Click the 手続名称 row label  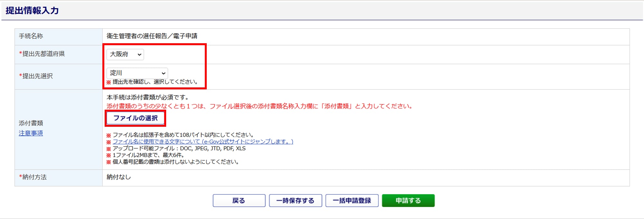[x=31, y=36]
